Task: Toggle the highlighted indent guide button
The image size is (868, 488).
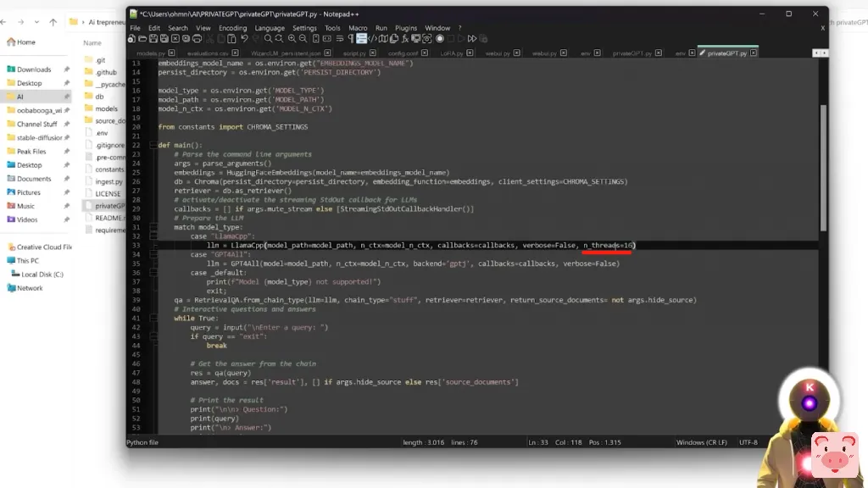Action: 361,39
